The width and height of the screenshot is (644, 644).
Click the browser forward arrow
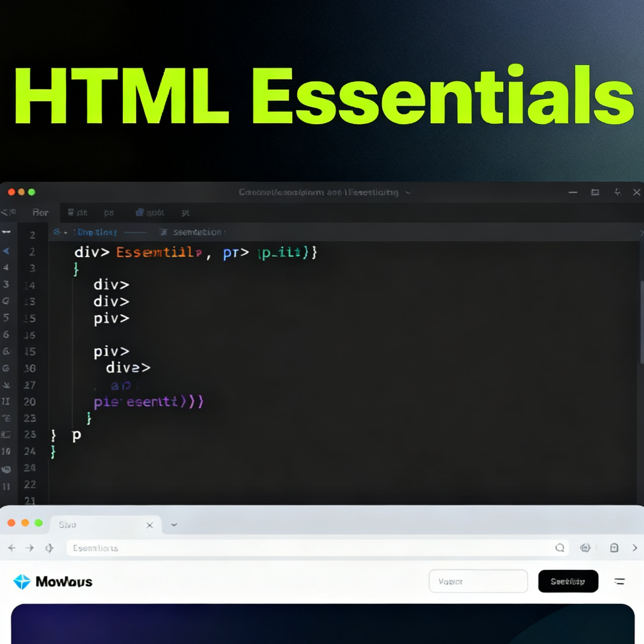[30, 548]
